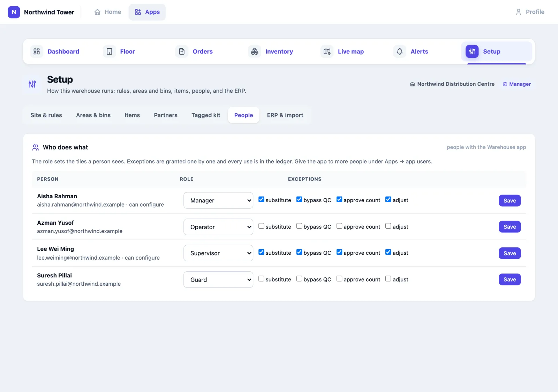
Task: Switch to the Tagged kit tab
Action: [x=206, y=115]
